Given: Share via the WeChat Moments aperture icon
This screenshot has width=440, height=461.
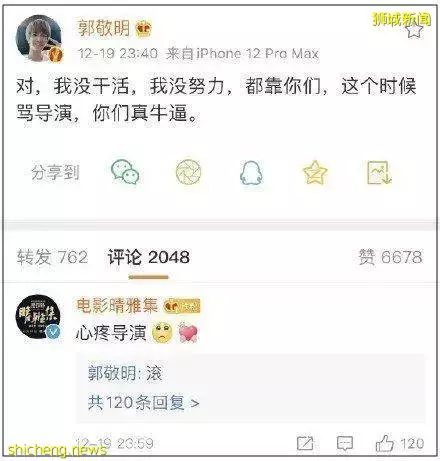Looking at the screenshot, I should (188, 172).
